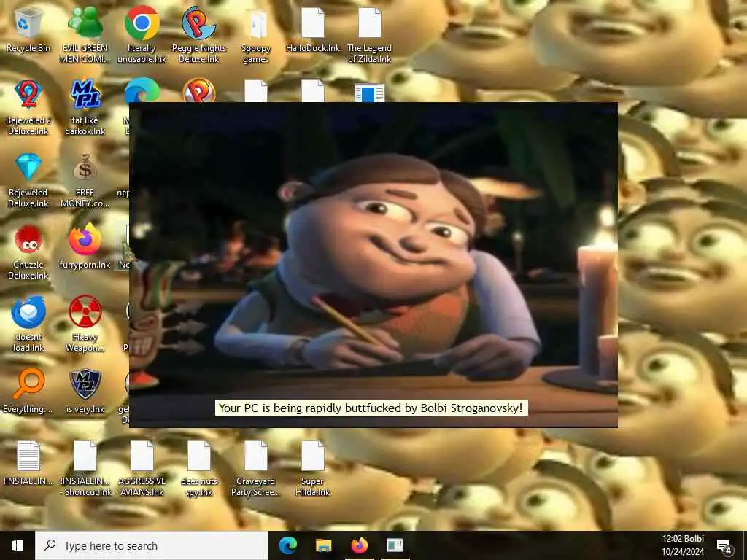The height and width of the screenshot is (560, 747).
Task: Open the Windows Start menu
Action: pos(18,545)
